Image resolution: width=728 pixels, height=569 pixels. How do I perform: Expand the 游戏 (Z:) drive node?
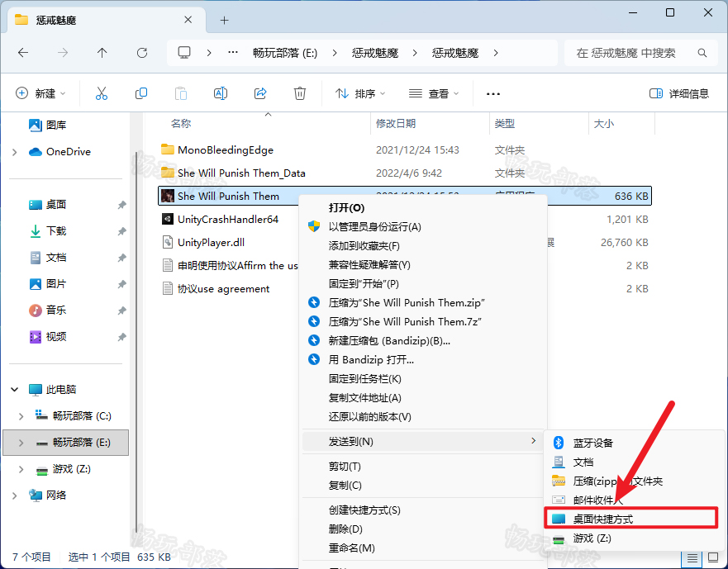[x=21, y=469]
